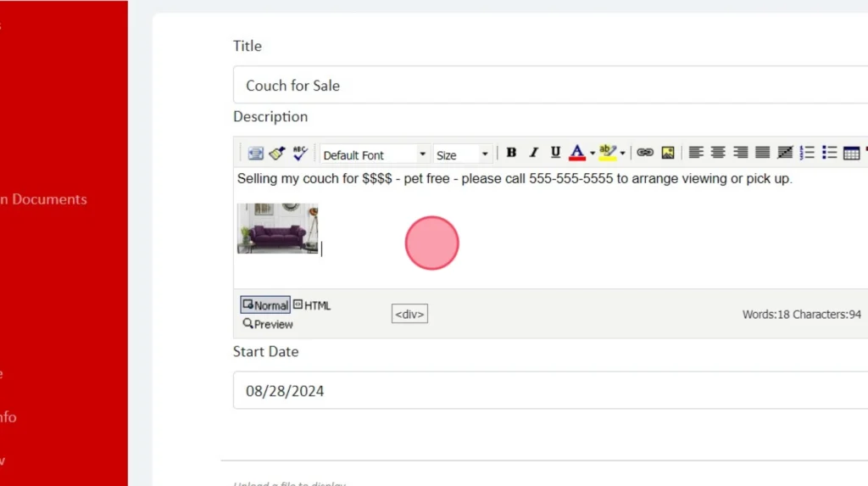Viewport: 868px width, 486px height.
Task: Click the numbered list icon
Action: pyautogui.click(x=807, y=153)
